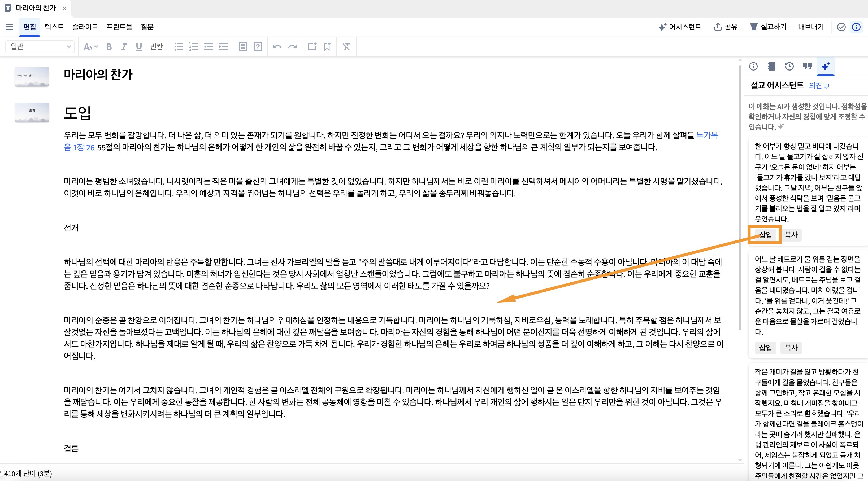Select the 마리아의 찬가 document tab
The image size is (868, 481).
[35, 8]
